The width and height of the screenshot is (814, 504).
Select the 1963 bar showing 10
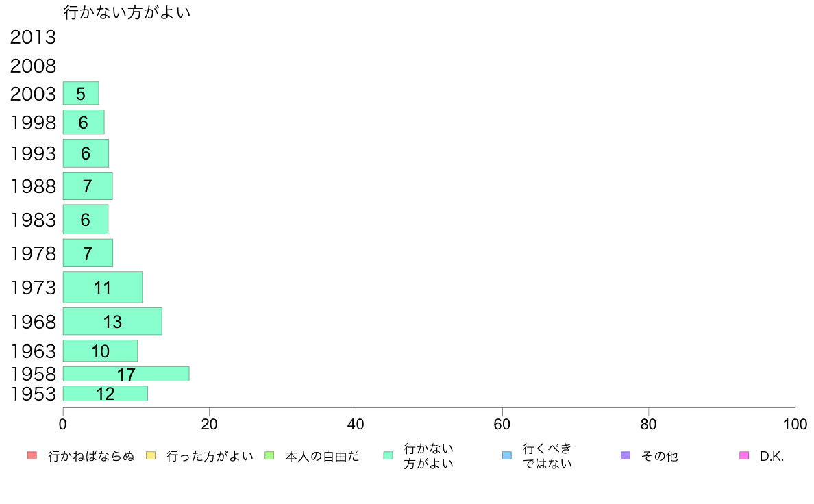pos(100,351)
